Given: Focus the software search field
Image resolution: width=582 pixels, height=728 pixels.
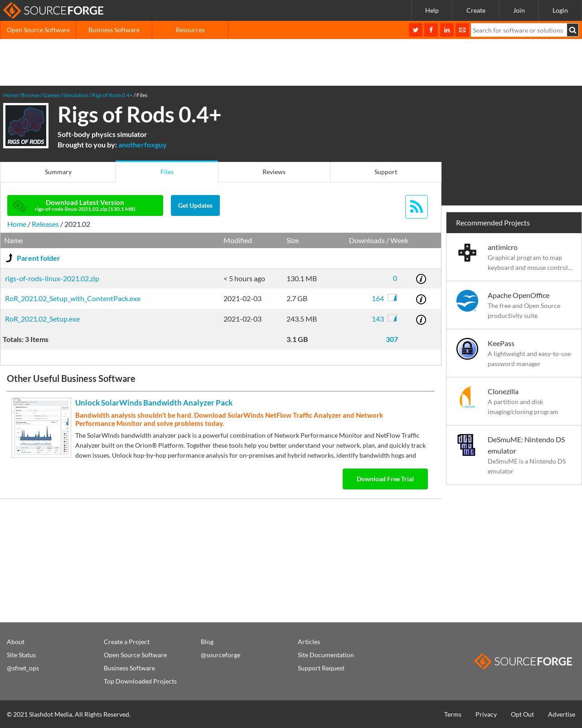Looking at the screenshot, I should click(x=519, y=30).
